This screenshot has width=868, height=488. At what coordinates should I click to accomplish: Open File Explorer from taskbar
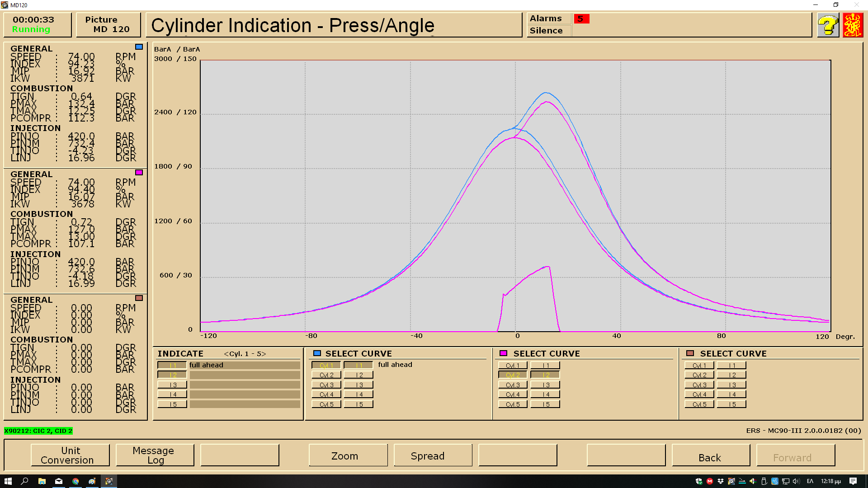pos(42,481)
